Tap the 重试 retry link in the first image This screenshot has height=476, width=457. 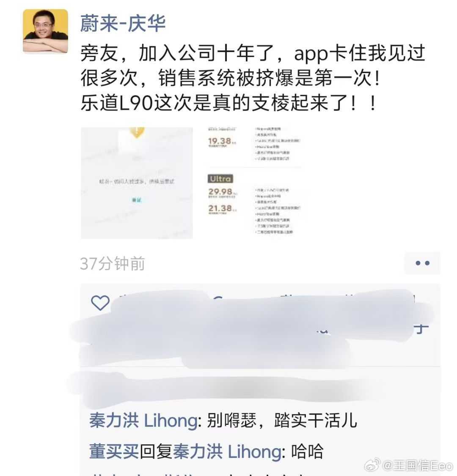[137, 200]
